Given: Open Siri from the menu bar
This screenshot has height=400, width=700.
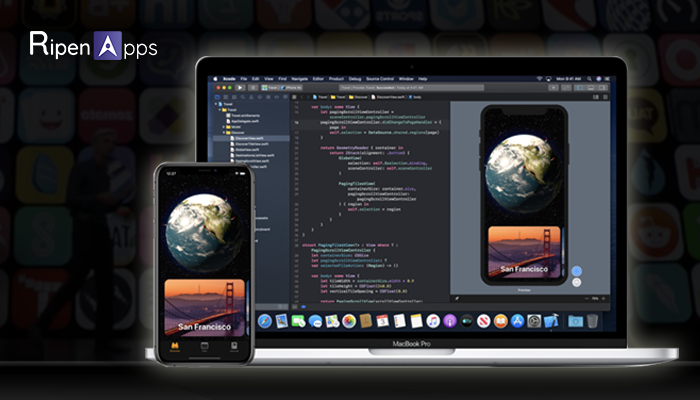Looking at the screenshot, I should 599,79.
